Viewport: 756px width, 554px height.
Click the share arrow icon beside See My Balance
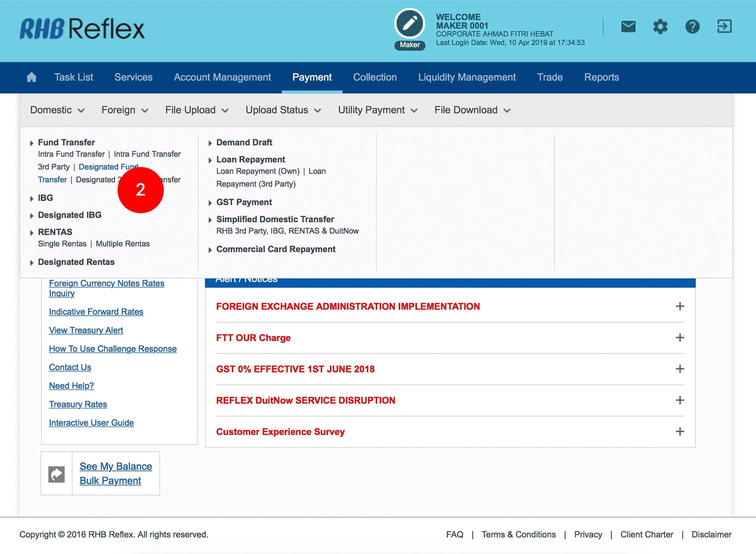point(57,474)
